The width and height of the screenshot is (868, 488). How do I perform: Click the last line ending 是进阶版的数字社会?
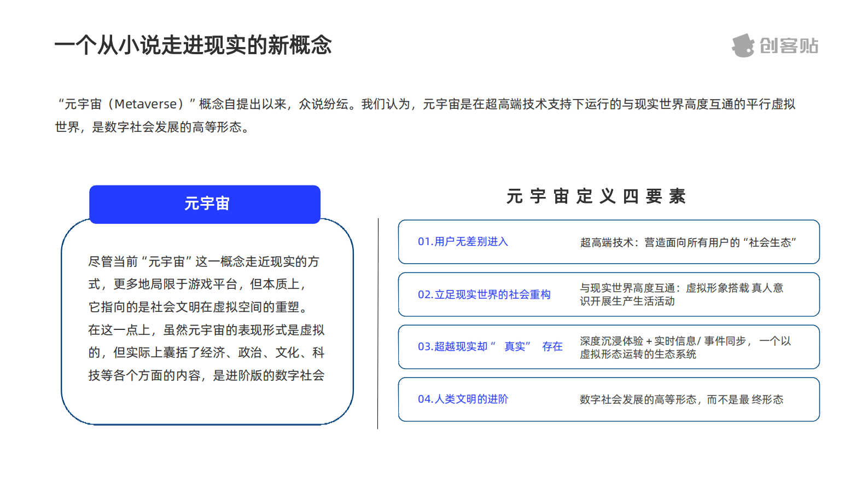click(x=206, y=375)
